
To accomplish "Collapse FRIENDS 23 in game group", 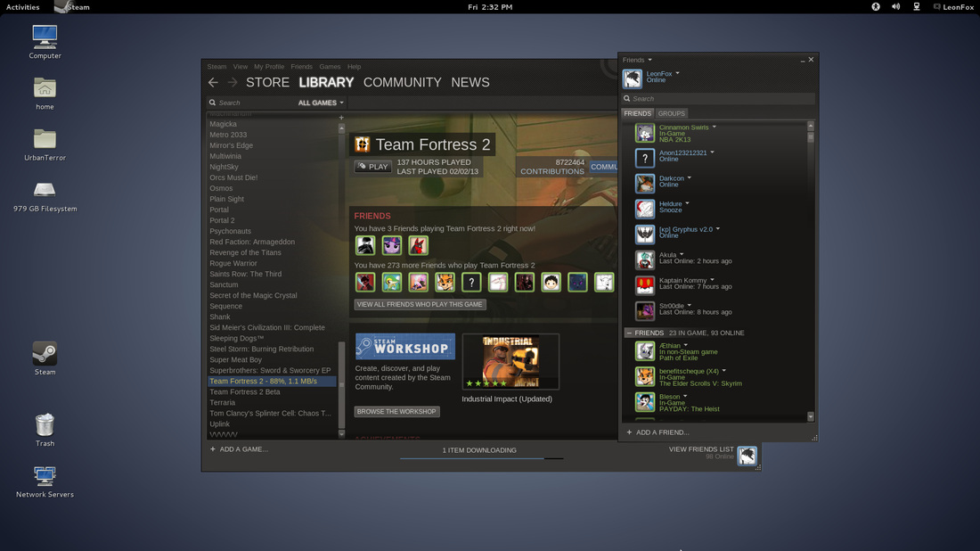I will point(629,333).
